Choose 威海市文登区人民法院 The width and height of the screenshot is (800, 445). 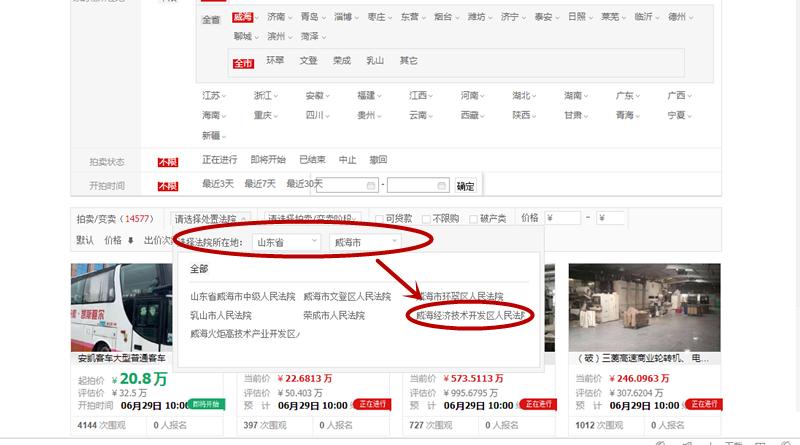(347, 296)
